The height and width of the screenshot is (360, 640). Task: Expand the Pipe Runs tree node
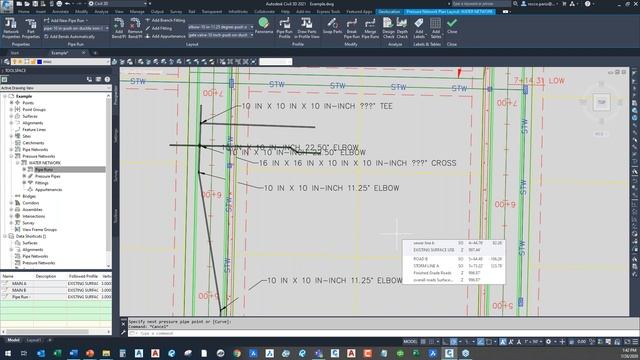tap(24, 169)
